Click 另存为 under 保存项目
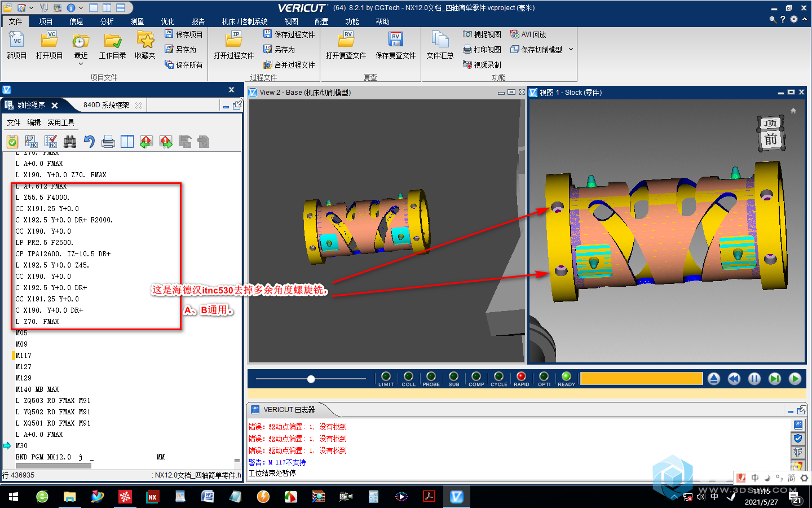This screenshot has height=508, width=812. [180, 50]
